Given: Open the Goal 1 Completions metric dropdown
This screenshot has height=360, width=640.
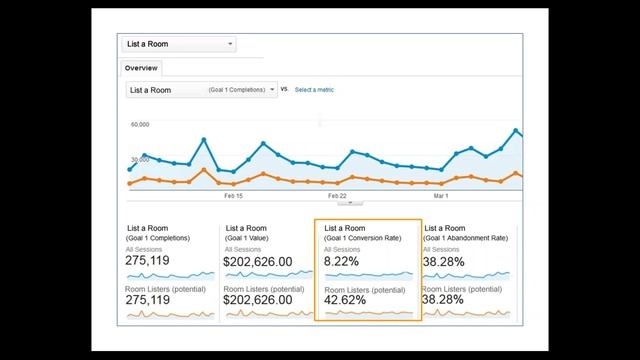Looking at the screenshot, I should click(x=202, y=90).
